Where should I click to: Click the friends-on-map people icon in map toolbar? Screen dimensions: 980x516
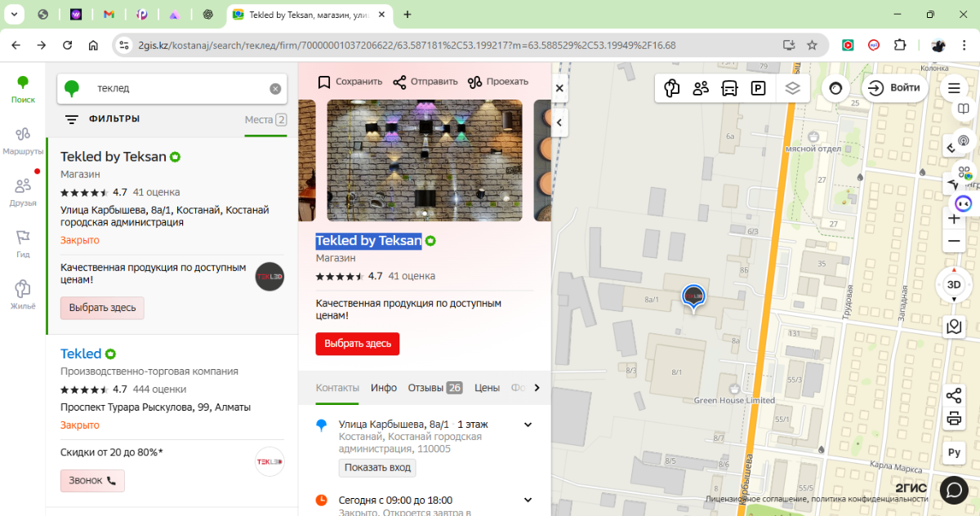click(x=701, y=88)
